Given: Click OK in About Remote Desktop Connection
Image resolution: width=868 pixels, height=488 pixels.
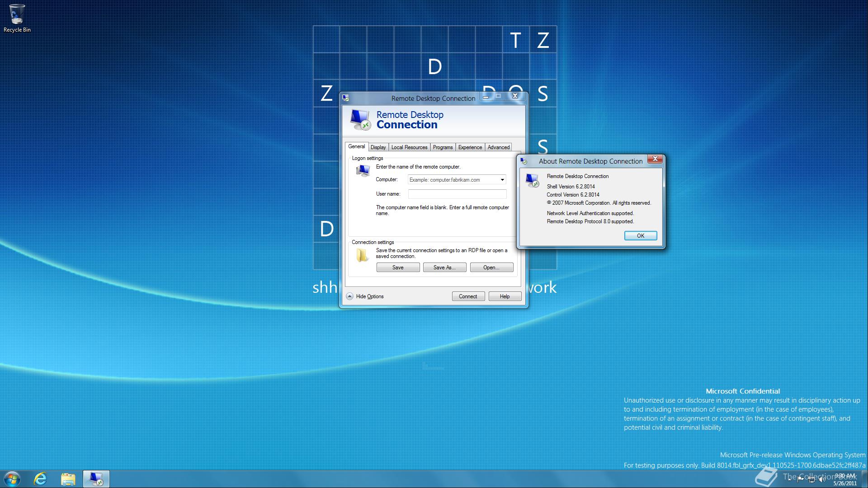Looking at the screenshot, I should coord(641,235).
